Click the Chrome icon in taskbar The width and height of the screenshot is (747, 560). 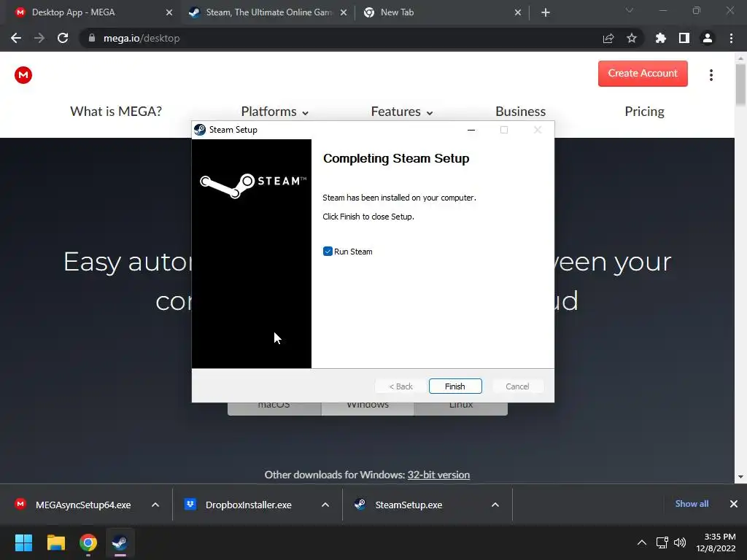pos(88,542)
